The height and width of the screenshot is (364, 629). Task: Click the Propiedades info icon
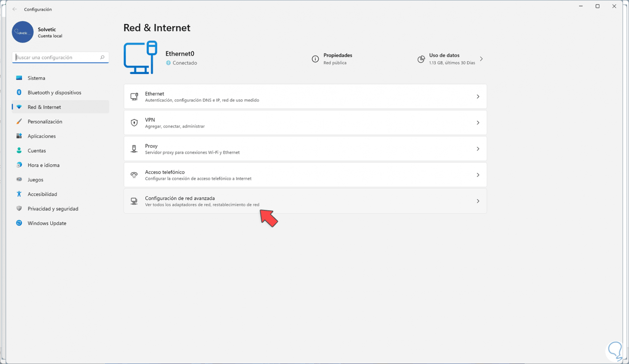(315, 59)
